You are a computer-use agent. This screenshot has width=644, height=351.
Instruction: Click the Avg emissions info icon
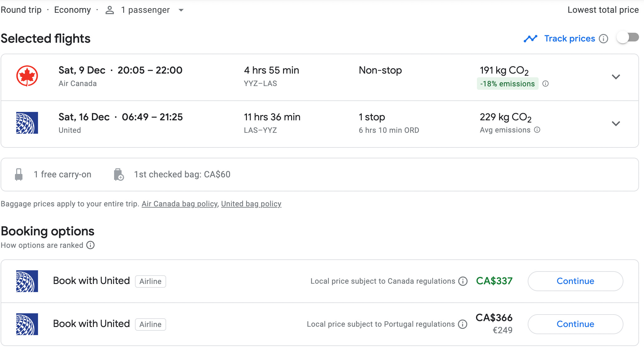click(x=537, y=130)
